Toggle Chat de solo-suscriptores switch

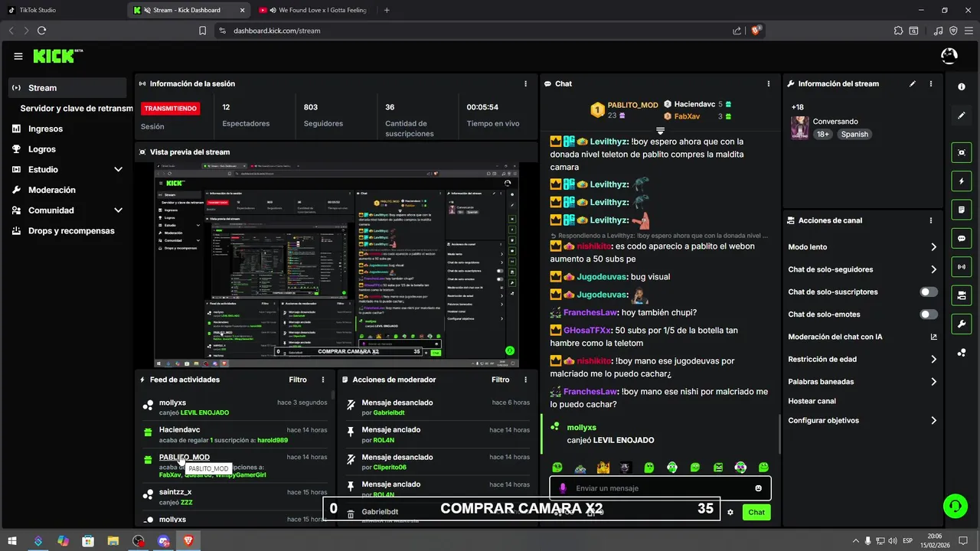coord(929,292)
